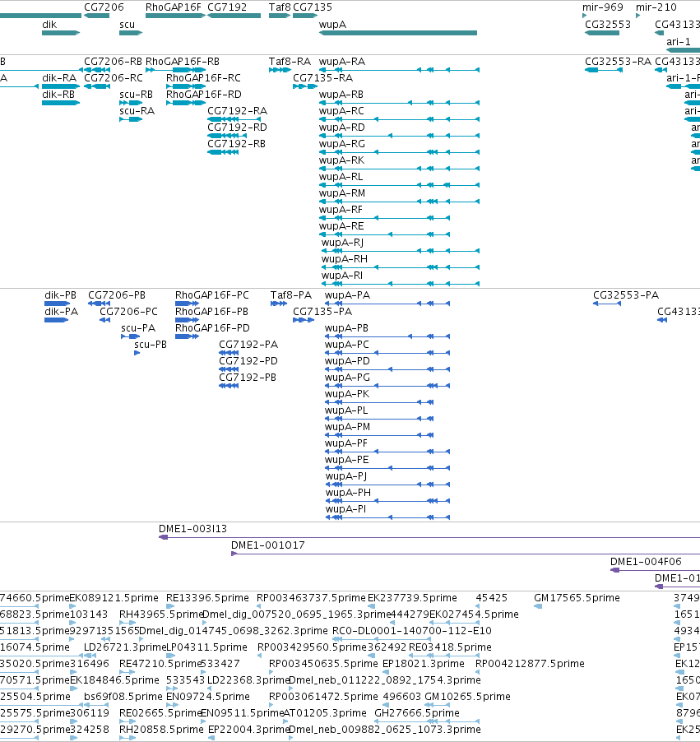Select the CG7206-PC protein label
Screen dimensions: 700x742
coord(128,312)
